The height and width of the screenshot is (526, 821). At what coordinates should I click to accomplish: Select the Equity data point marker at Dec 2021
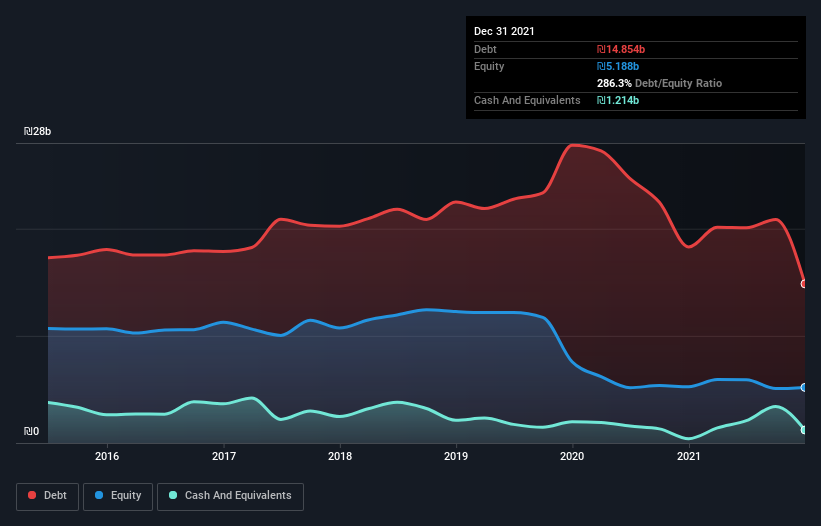pyautogui.click(x=804, y=387)
